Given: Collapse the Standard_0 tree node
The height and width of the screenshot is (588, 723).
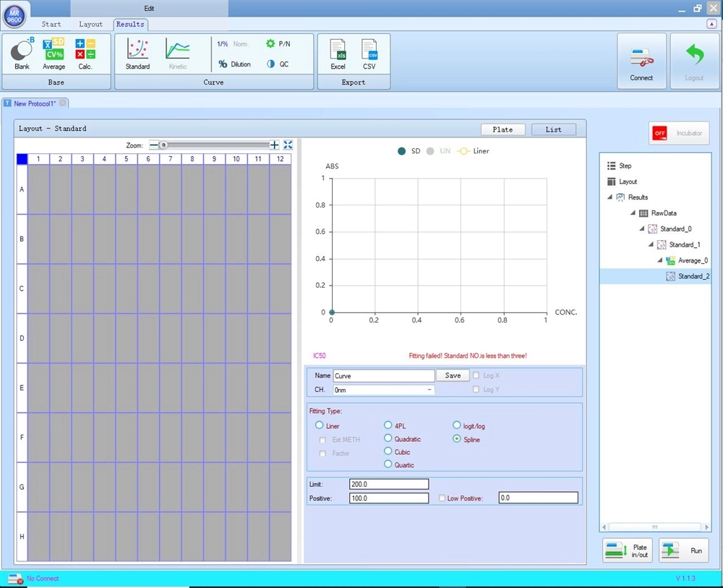Looking at the screenshot, I should [641, 229].
